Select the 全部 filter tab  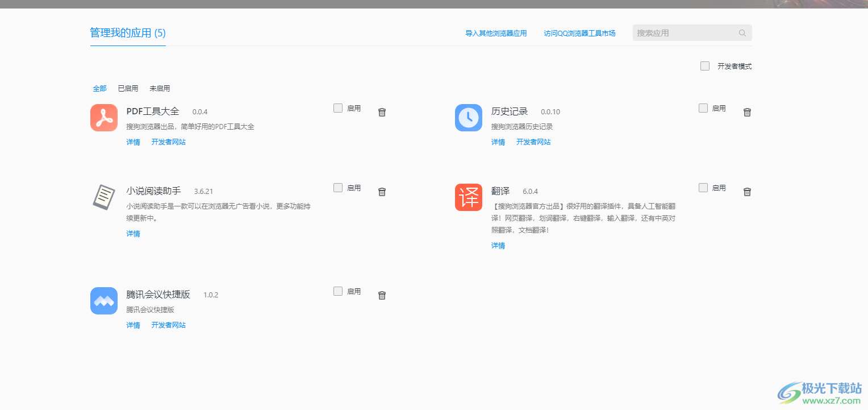tap(100, 89)
